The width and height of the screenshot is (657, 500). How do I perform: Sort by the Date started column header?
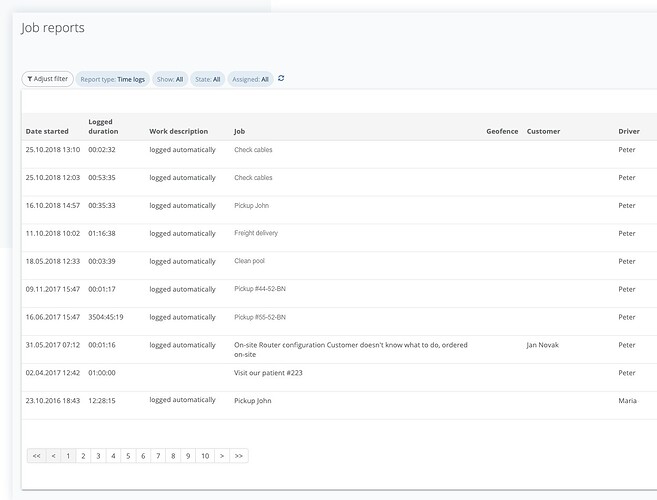[47, 131]
